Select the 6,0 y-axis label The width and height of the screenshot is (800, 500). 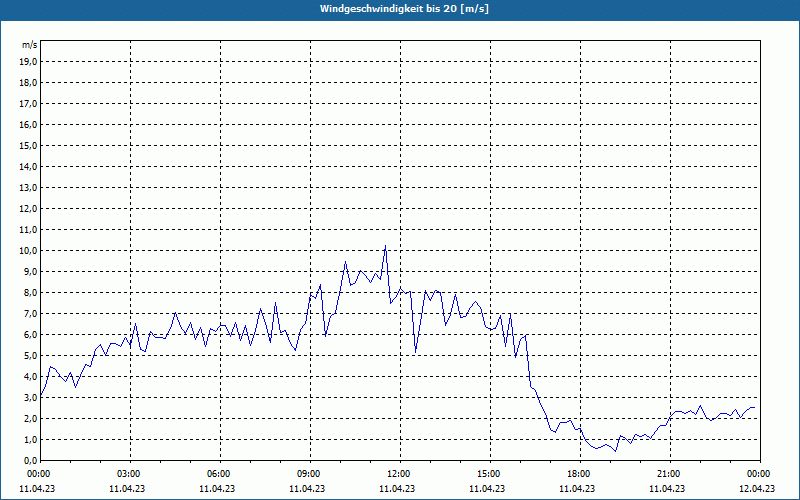(30, 335)
